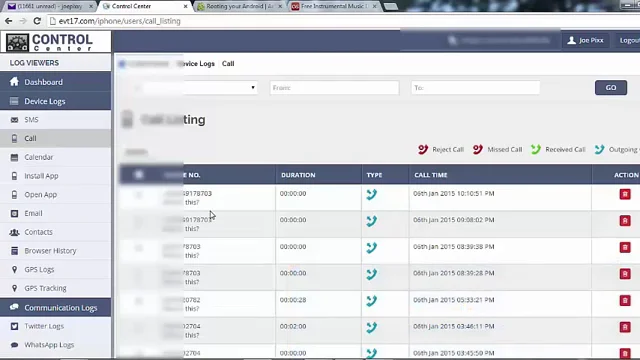
Task: Click the Install App icon
Action: click(x=14, y=176)
